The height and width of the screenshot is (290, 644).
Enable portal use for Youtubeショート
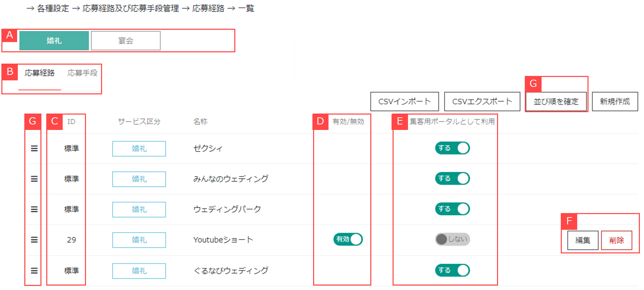(452, 239)
